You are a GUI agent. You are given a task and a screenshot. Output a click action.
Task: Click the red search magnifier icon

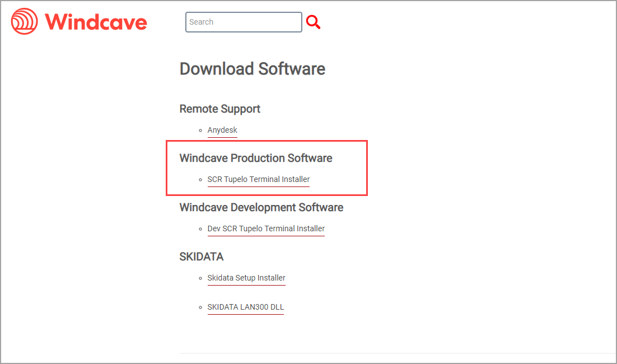313,22
